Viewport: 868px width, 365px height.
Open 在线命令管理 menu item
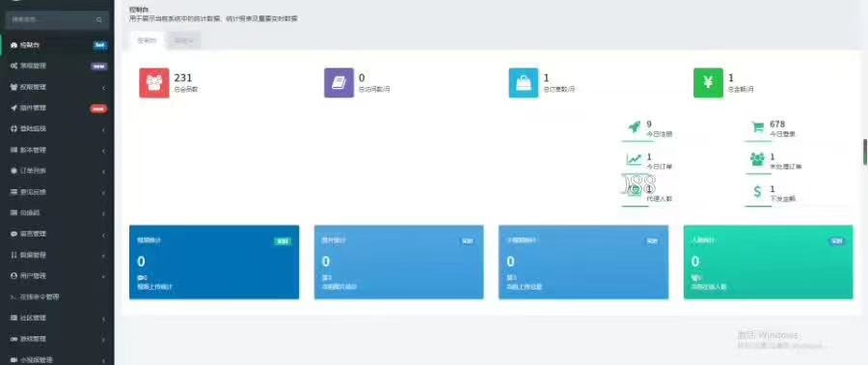tap(57, 296)
